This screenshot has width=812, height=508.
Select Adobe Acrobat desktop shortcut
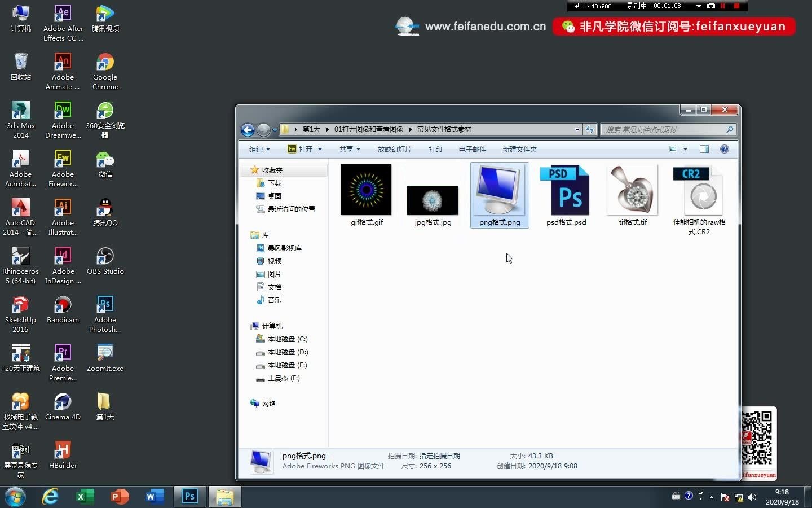pyautogui.click(x=21, y=168)
